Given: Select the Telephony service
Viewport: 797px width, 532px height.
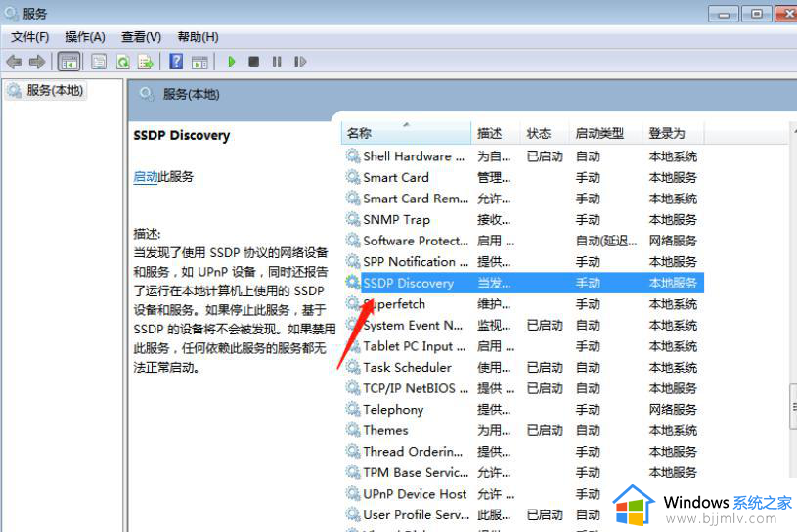Looking at the screenshot, I should [x=523, y=410].
